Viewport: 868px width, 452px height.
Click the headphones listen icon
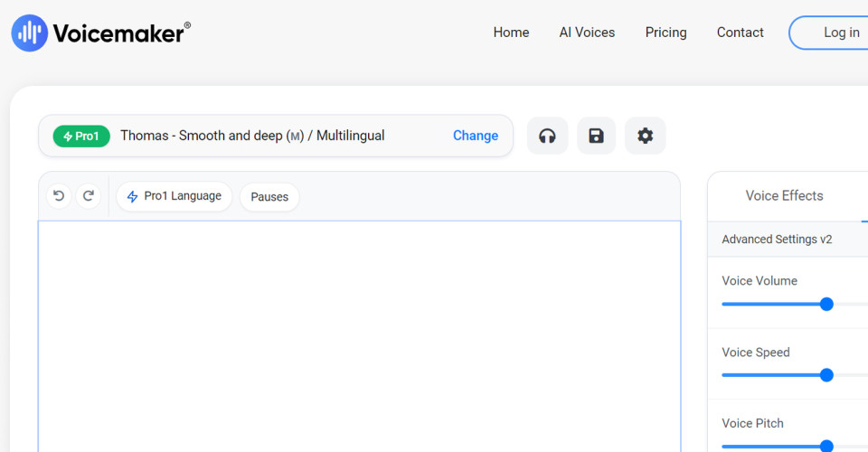tap(547, 136)
